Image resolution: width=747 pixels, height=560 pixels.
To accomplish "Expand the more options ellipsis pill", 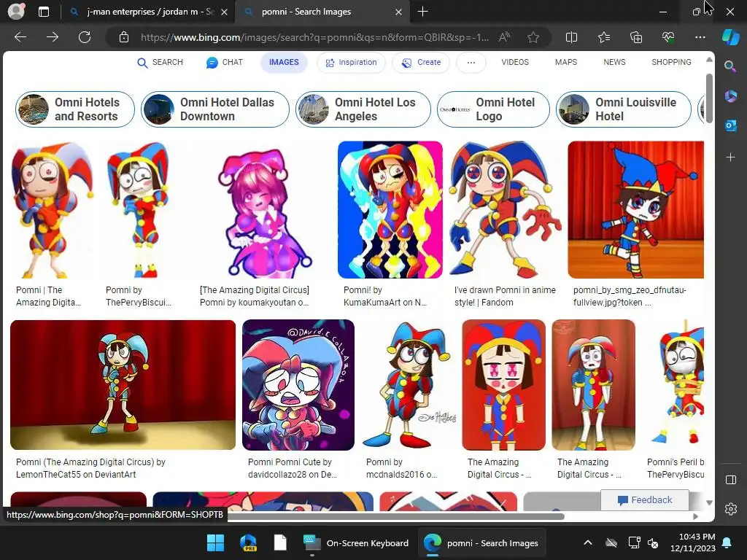I will pos(471,63).
